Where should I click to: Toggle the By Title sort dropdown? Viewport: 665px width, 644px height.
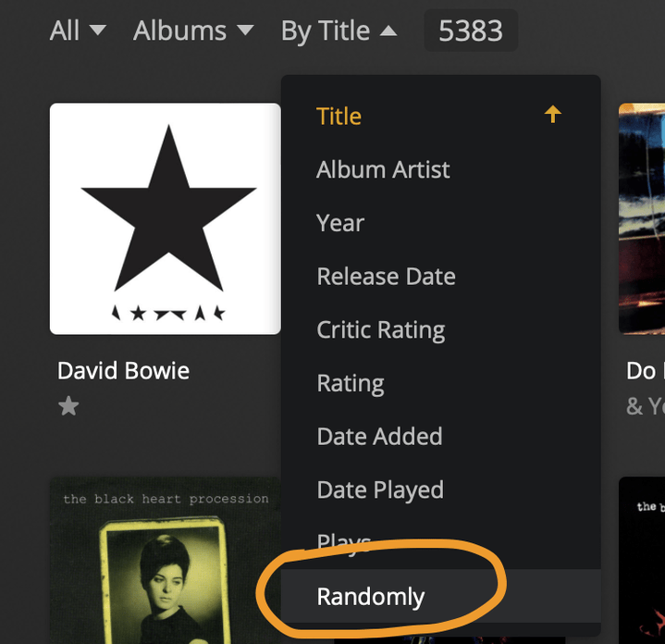[x=339, y=31]
